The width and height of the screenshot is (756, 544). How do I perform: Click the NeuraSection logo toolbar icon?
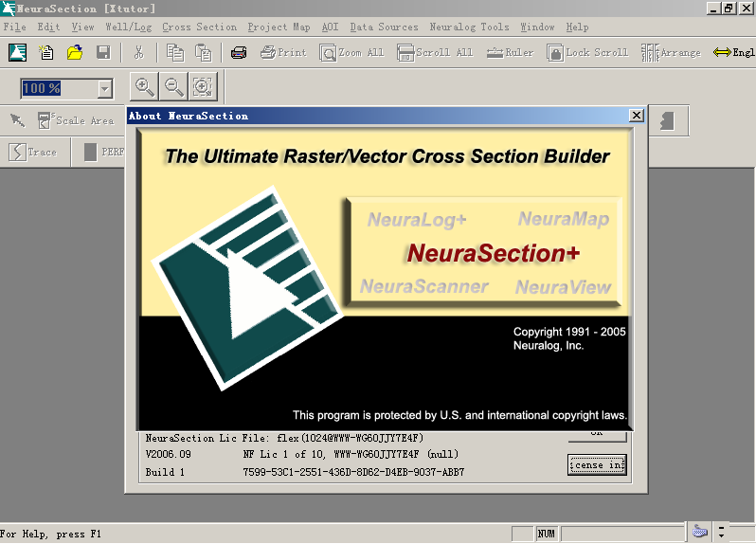[17, 52]
